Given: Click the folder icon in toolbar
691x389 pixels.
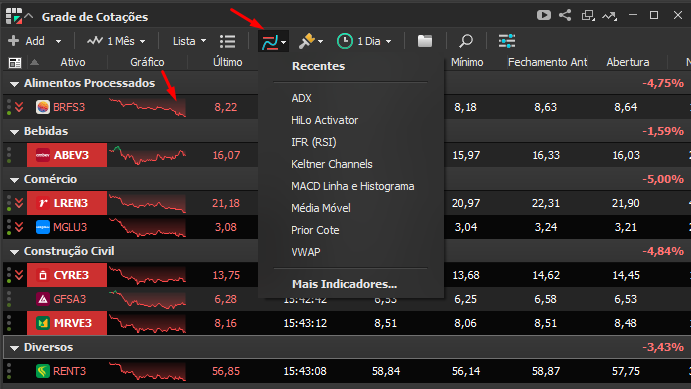Looking at the screenshot, I should [x=425, y=41].
